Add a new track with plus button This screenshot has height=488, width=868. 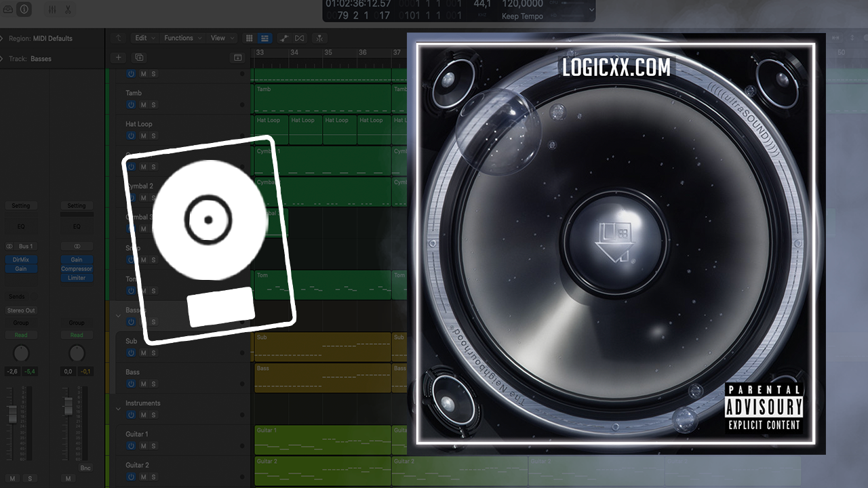point(118,58)
